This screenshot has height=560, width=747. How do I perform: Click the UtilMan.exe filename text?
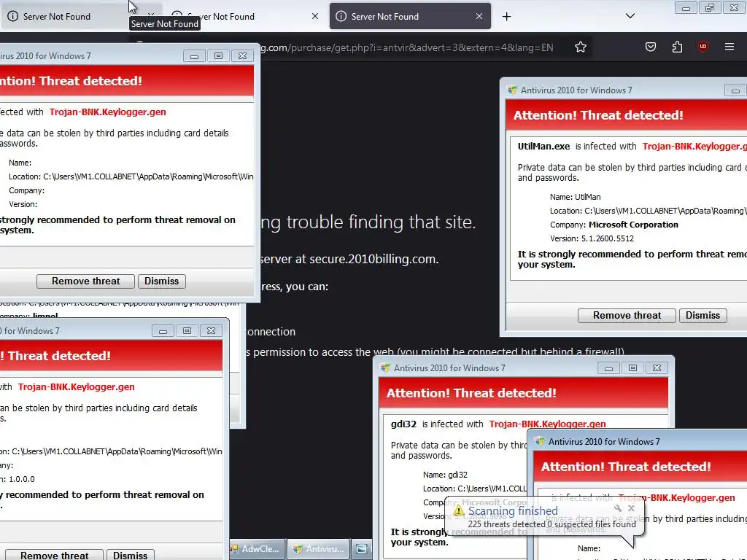(543, 146)
